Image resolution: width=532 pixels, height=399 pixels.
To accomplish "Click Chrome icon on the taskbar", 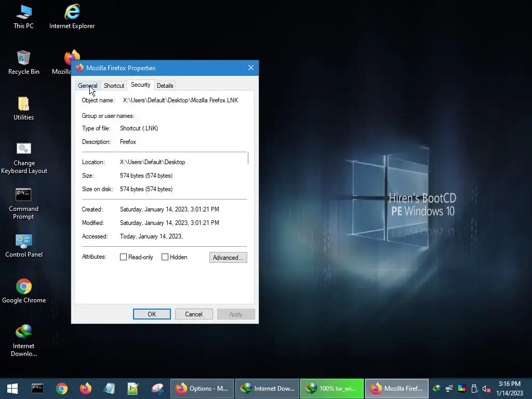I will (x=62, y=389).
